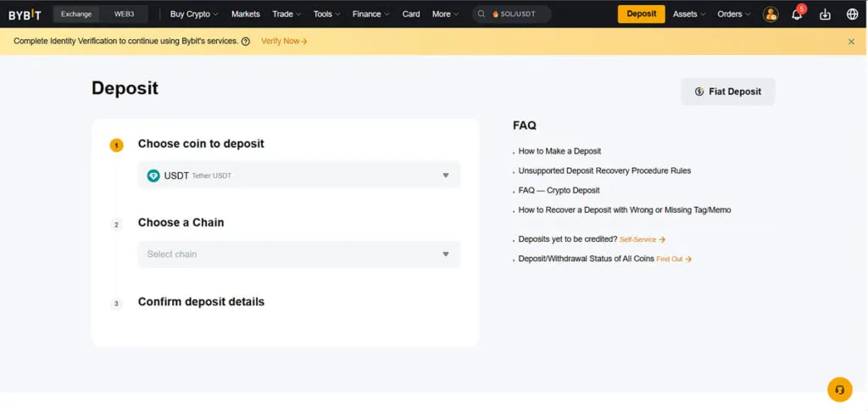This screenshot has height=414, width=868.
Task: Open the Card menu item
Action: click(x=411, y=14)
